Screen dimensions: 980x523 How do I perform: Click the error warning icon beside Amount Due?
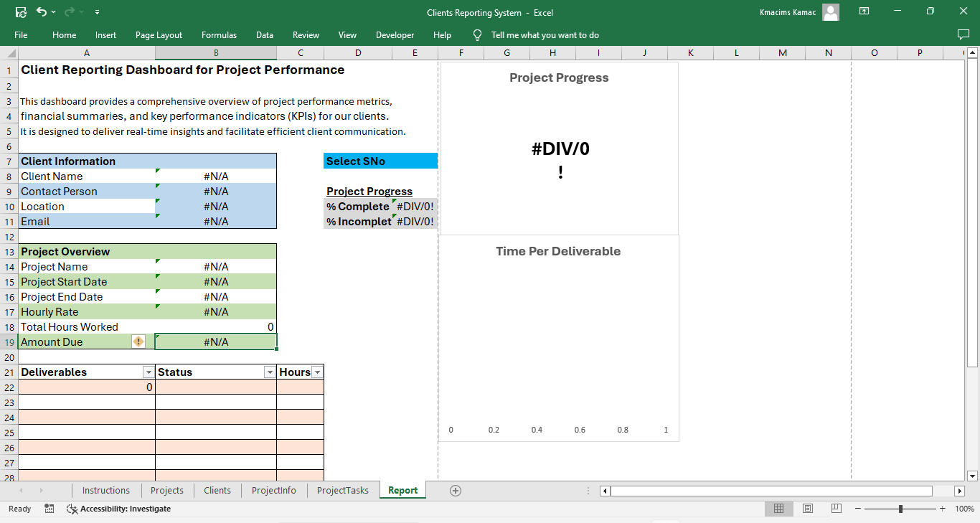138,341
